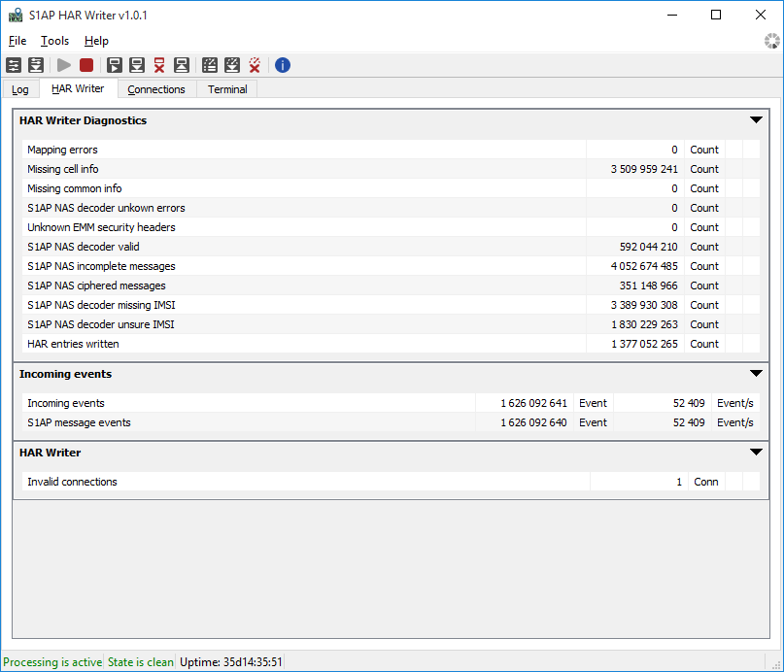784x672 pixels.
Task: Click the value 592 044 210
Action: [x=649, y=247]
